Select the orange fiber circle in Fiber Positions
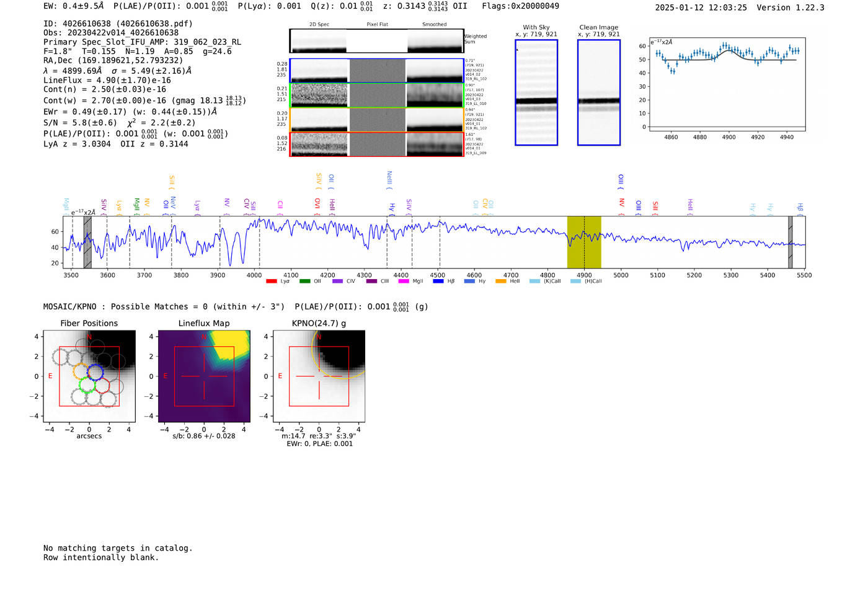 (x=81, y=372)
